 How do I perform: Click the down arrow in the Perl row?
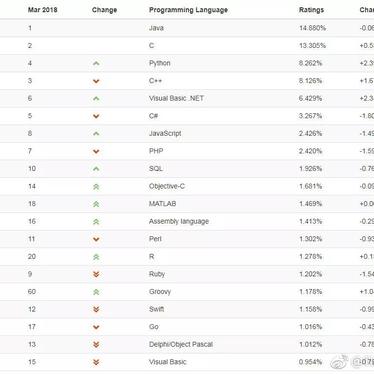pos(96,239)
